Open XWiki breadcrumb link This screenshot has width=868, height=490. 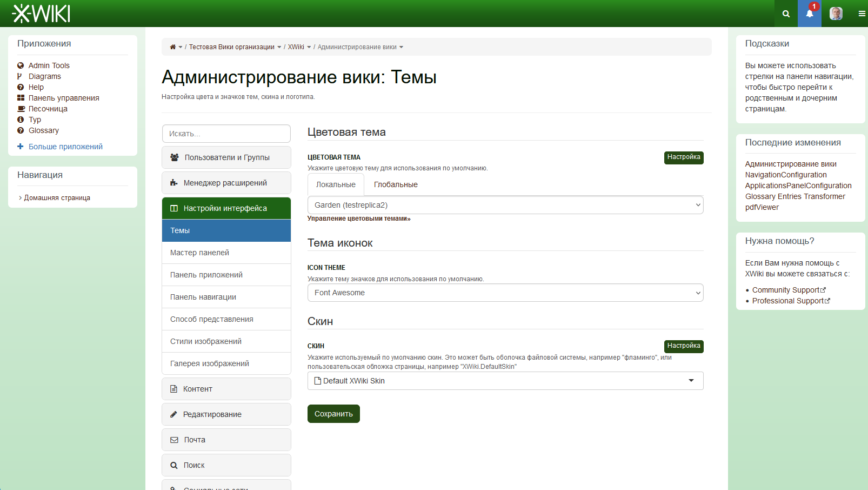(296, 47)
